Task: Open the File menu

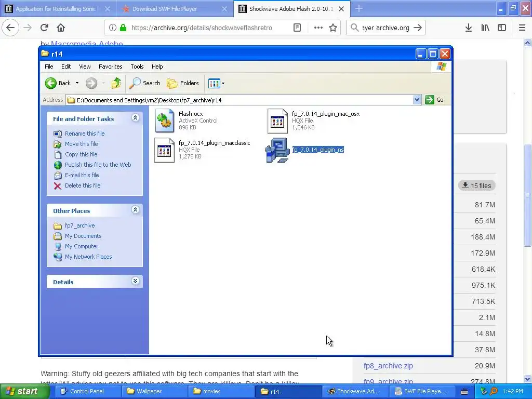Action: (49, 66)
